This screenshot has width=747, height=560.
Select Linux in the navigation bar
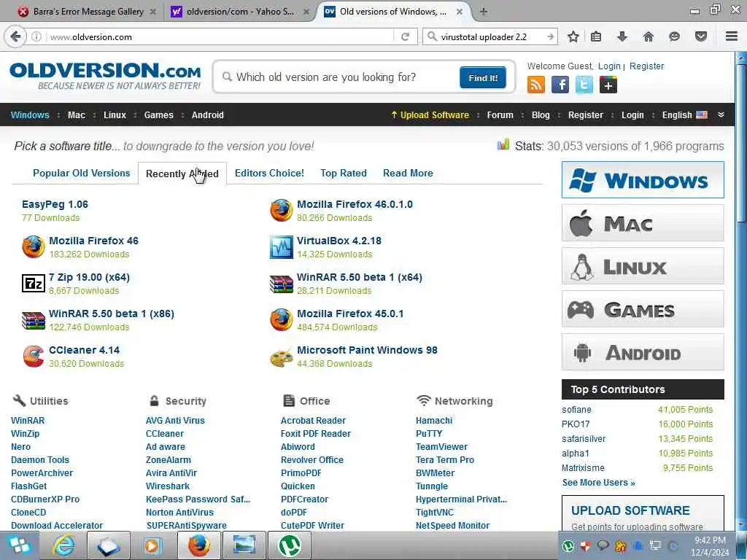[115, 114]
